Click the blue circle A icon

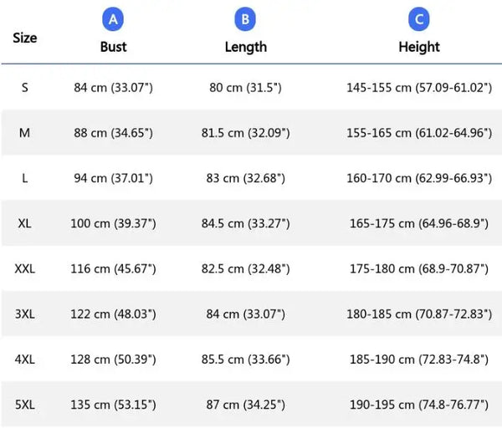[x=113, y=19]
